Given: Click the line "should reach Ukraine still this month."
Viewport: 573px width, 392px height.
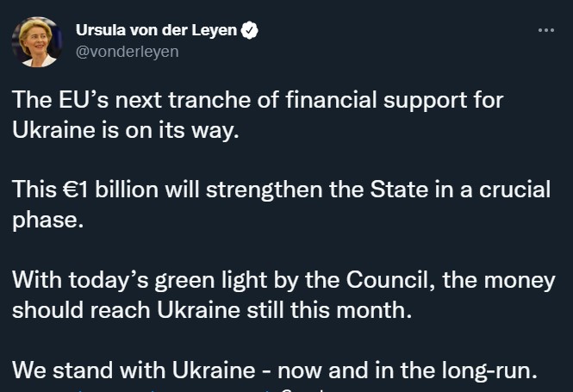Looking at the screenshot, I should click(x=212, y=310).
